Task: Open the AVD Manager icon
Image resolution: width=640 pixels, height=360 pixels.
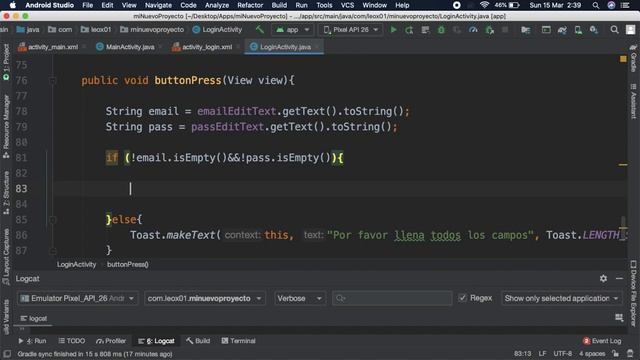Action: pos(578,30)
